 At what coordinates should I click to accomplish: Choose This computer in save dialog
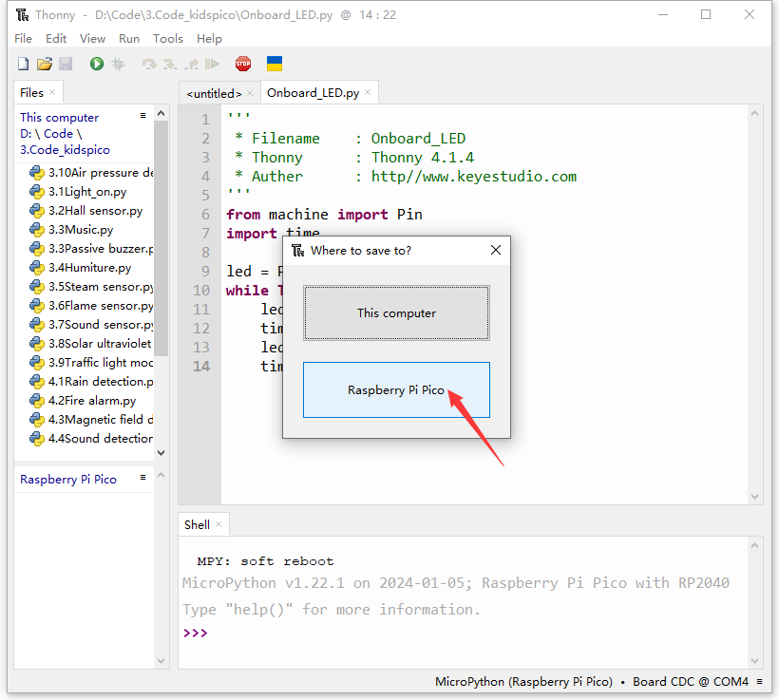pyautogui.click(x=396, y=313)
